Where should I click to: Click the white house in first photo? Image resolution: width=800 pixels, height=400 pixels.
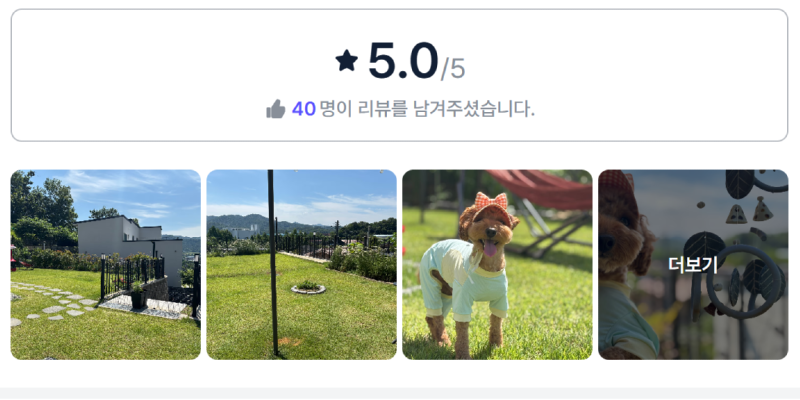pos(130,244)
